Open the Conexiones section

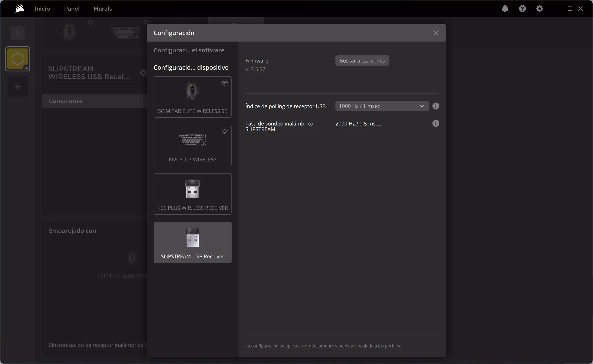pyautogui.click(x=94, y=101)
